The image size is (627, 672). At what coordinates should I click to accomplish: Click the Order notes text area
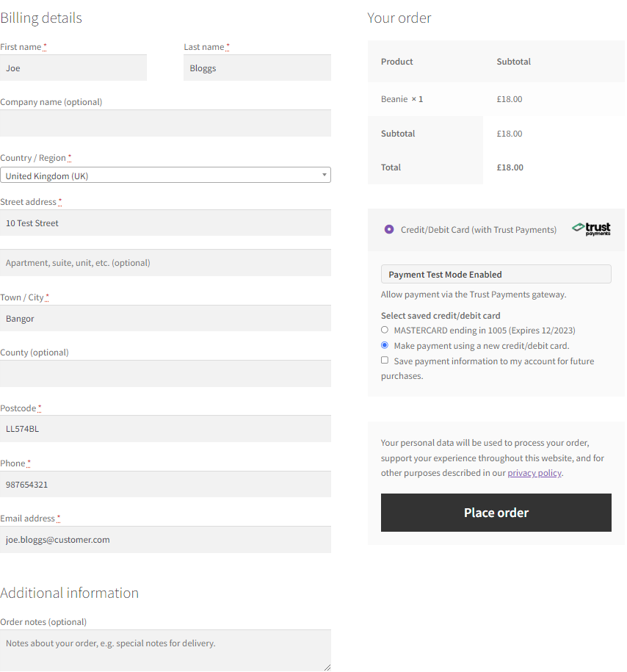click(x=165, y=650)
